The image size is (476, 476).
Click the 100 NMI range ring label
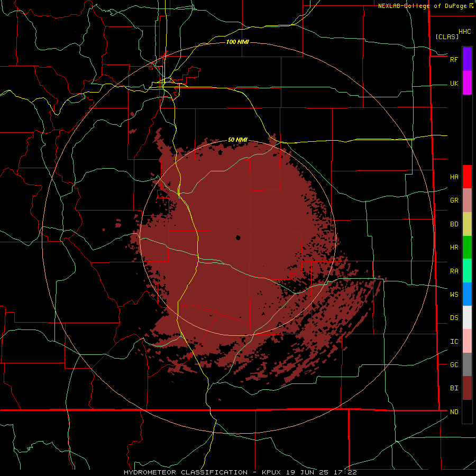(237, 42)
